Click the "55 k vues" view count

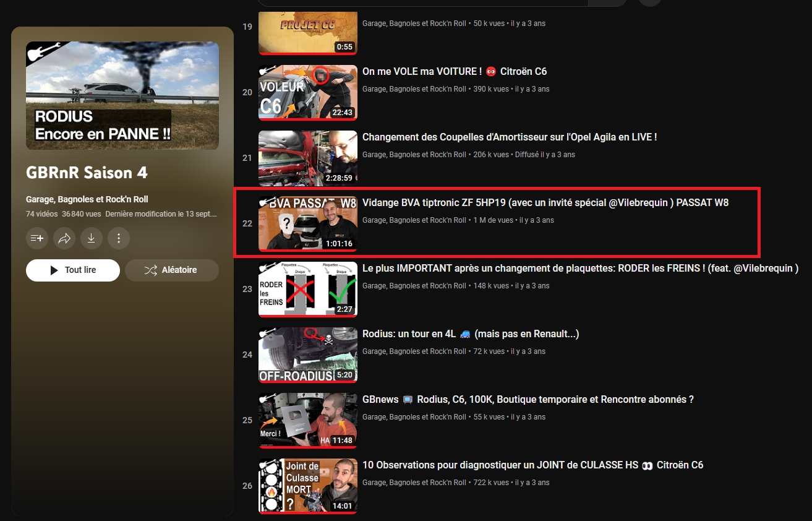489,417
